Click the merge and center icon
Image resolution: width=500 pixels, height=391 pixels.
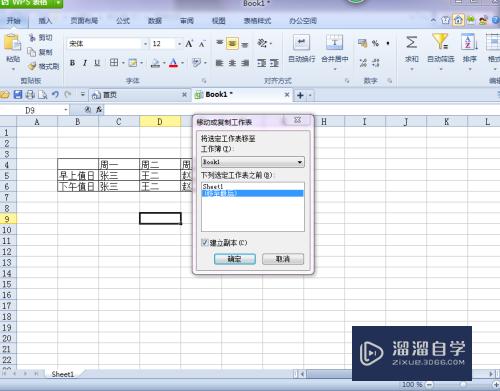point(335,43)
